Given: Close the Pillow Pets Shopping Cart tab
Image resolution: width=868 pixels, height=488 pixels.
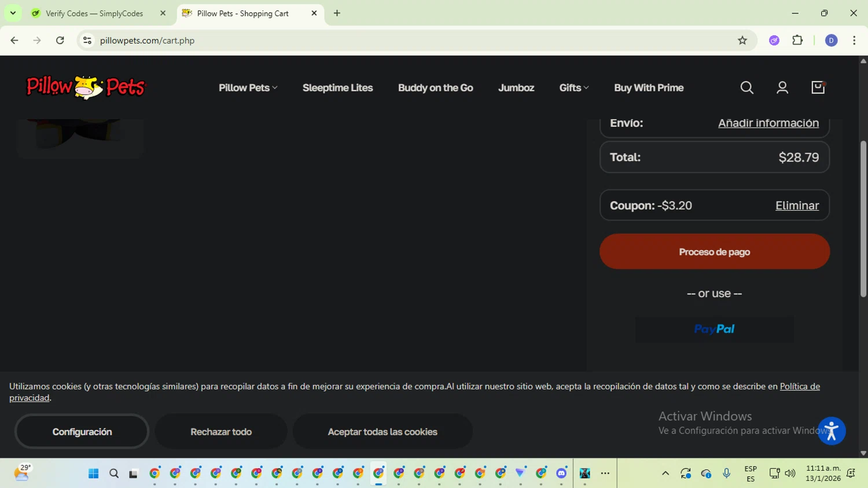Looking at the screenshot, I should 314,13.
